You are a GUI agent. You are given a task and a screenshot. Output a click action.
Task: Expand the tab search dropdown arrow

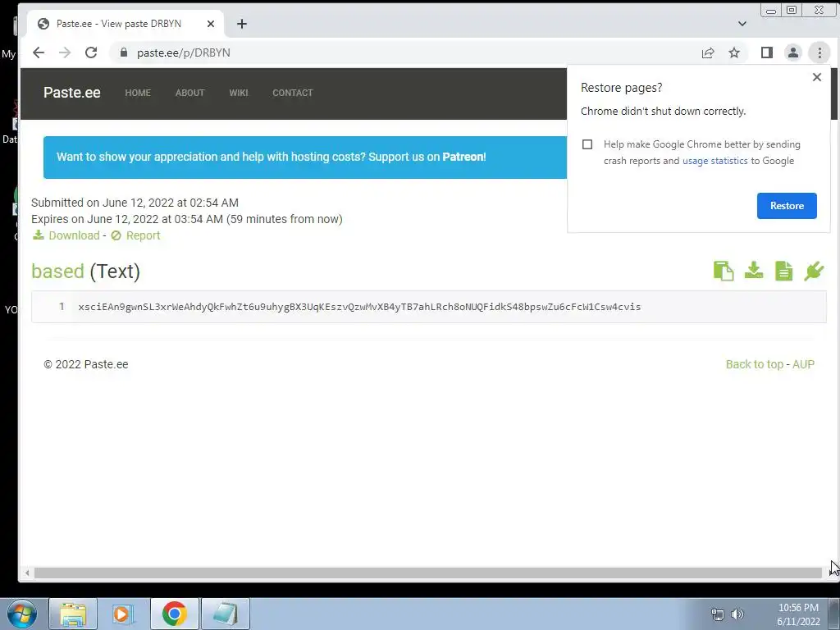(x=742, y=24)
